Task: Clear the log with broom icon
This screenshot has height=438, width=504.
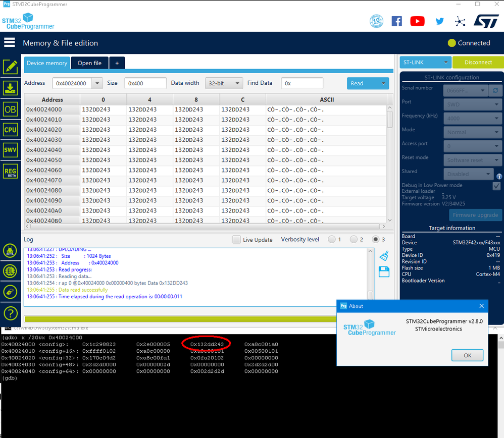Action: point(384,256)
